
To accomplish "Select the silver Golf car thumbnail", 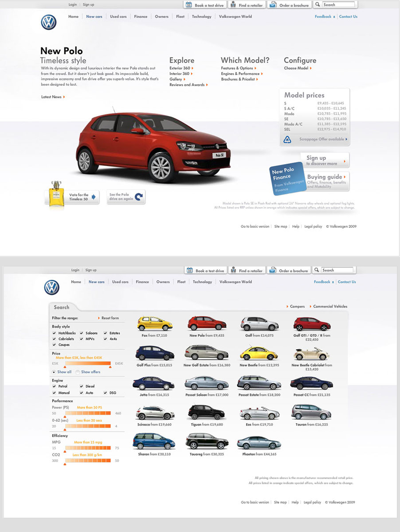I will [259, 323].
